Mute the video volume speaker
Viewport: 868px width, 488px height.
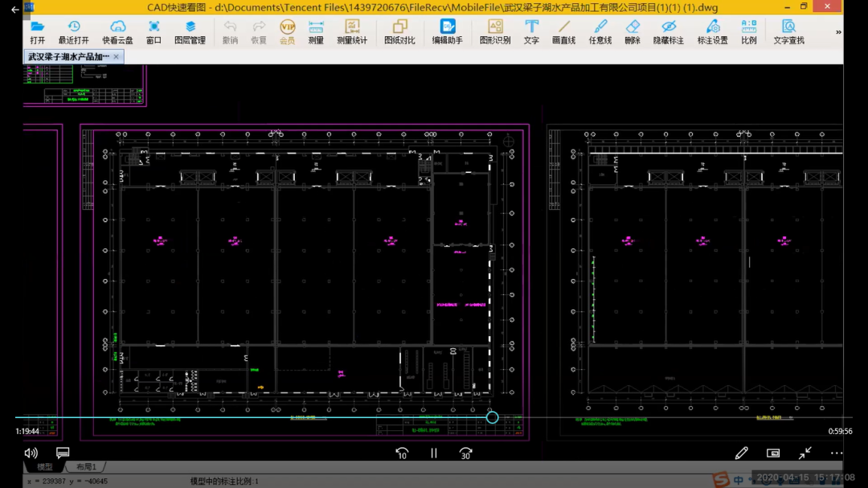pyautogui.click(x=31, y=453)
